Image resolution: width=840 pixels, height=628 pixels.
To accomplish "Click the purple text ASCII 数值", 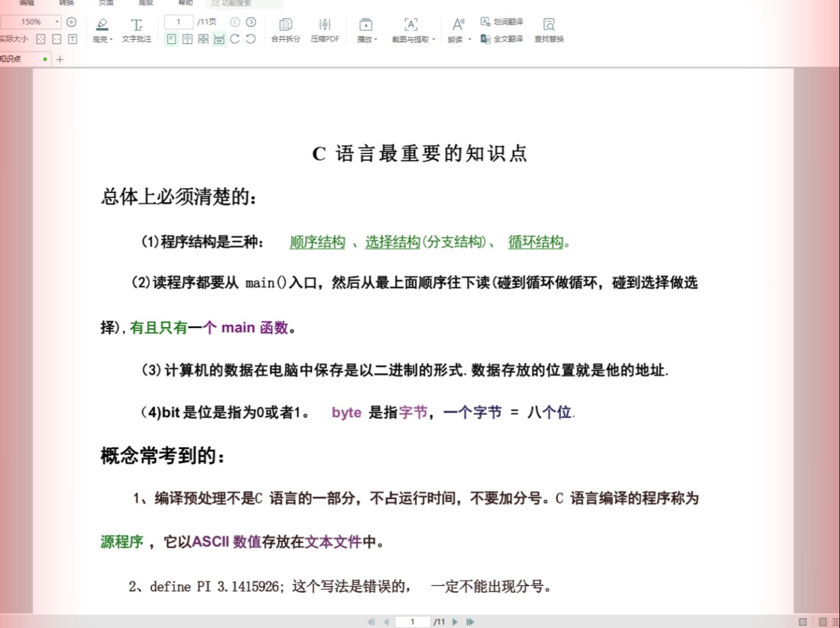I will [226, 542].
